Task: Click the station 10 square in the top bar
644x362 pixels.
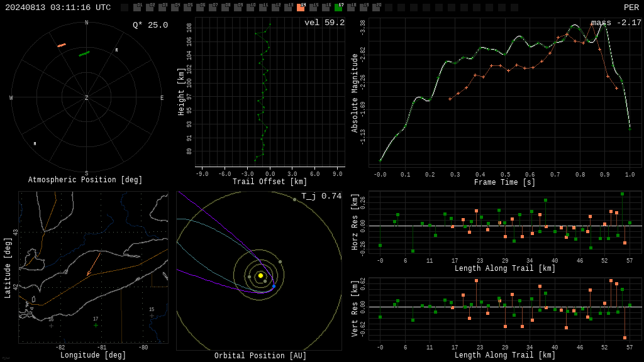Action: click(x=250, y=7)
